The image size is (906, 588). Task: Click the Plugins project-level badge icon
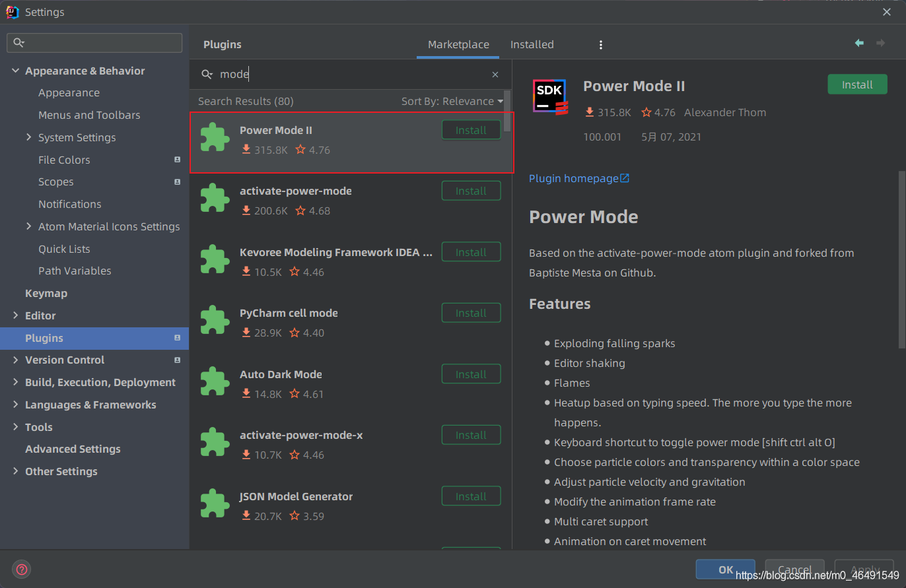pyautogui.click(x=177, y=338)
